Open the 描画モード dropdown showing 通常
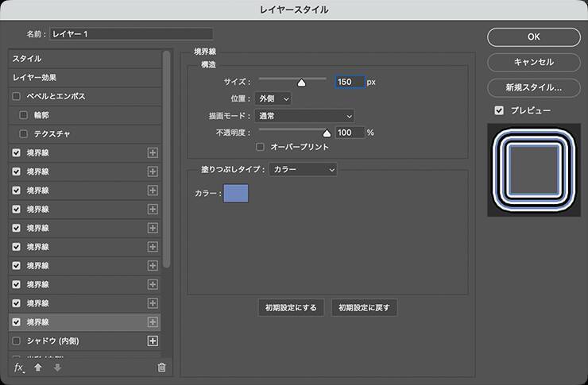588x385 pixels. click(304, 116)
